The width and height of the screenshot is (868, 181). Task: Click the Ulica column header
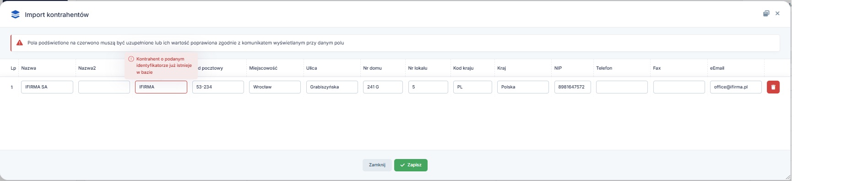coord(311,68)
